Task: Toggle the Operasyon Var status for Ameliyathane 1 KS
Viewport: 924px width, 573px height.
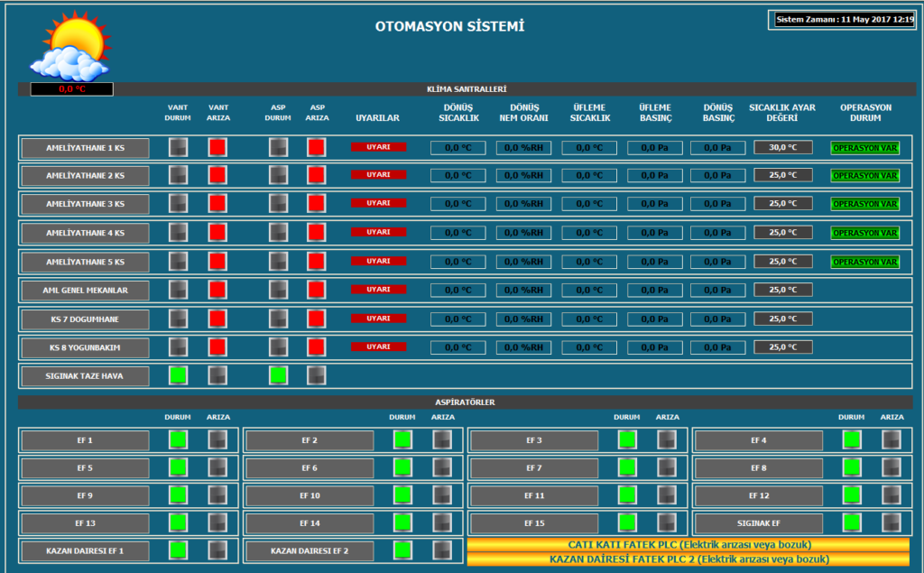Action: pos(865,148)
